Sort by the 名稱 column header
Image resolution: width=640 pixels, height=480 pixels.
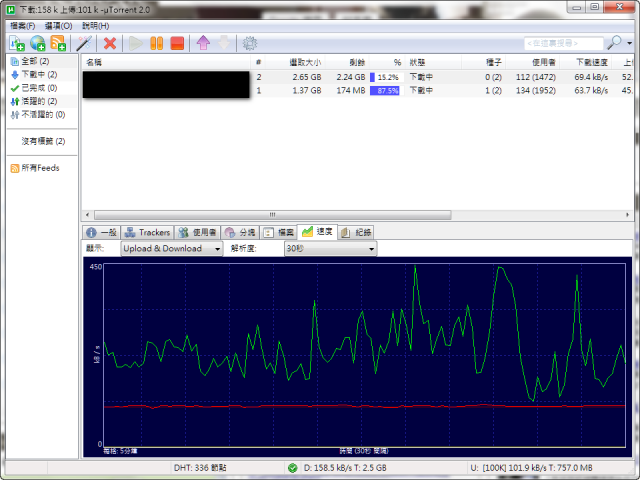[x=166, y=62]
